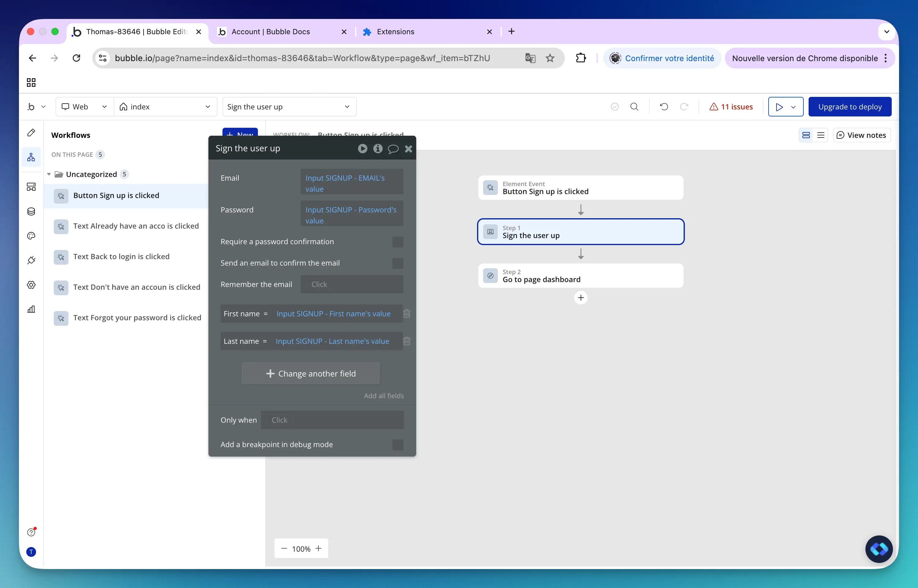This screenshot has height=588, width=918.
Task: Open the Data tab database icon
Action: 31,211
